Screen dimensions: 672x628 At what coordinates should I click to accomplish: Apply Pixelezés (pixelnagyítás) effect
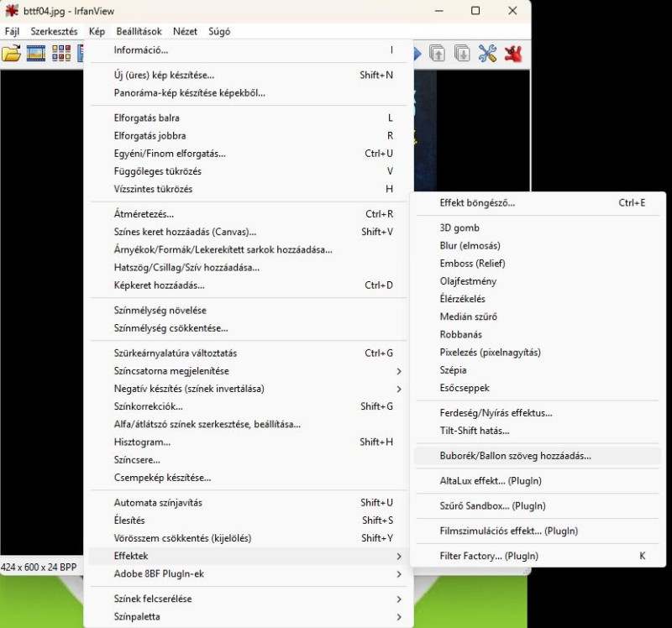tap(538, 353)
